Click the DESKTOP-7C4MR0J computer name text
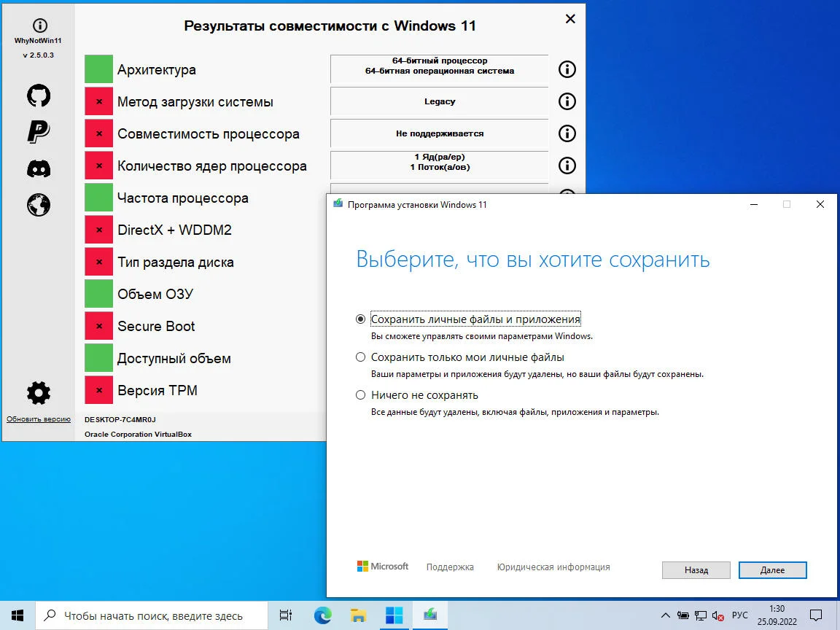Viewport: 840px width, 630px height. [120, 419]
